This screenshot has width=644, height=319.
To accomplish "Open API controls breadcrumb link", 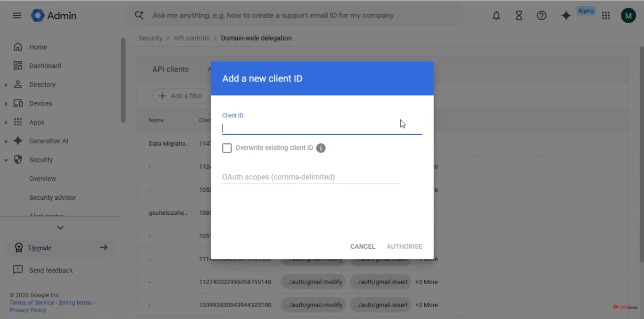I will click(191, 38).
